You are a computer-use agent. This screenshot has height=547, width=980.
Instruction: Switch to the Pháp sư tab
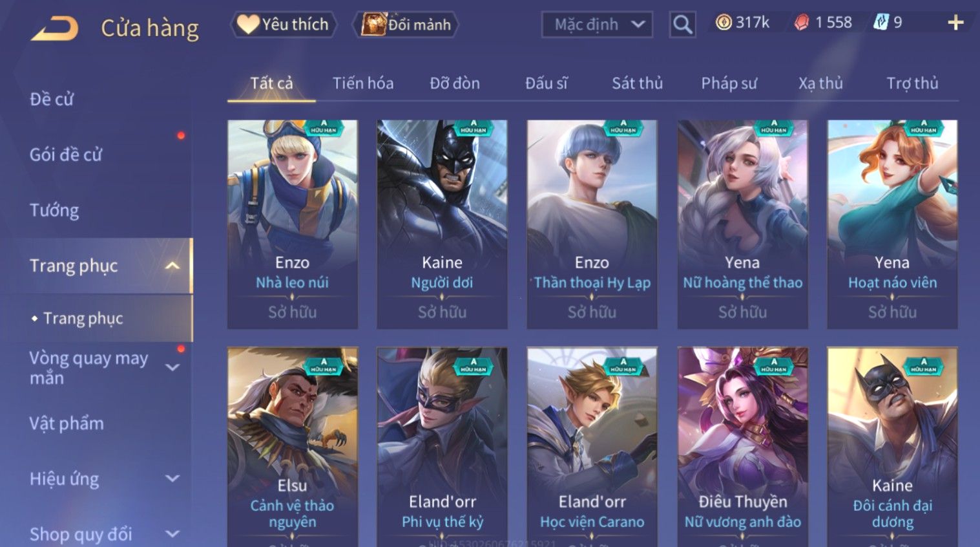(x=729, y=83)
